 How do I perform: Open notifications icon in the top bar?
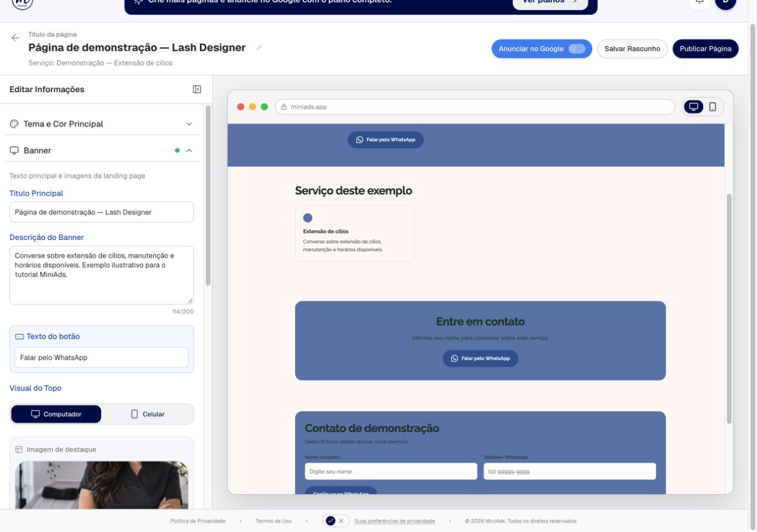tap(699, 3)
